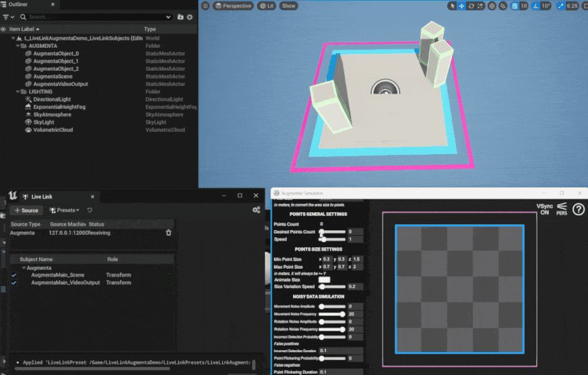The width and height of the screenshot is (588, 375).
Task: Open the Show flags menu
Action: click(289, 5)
